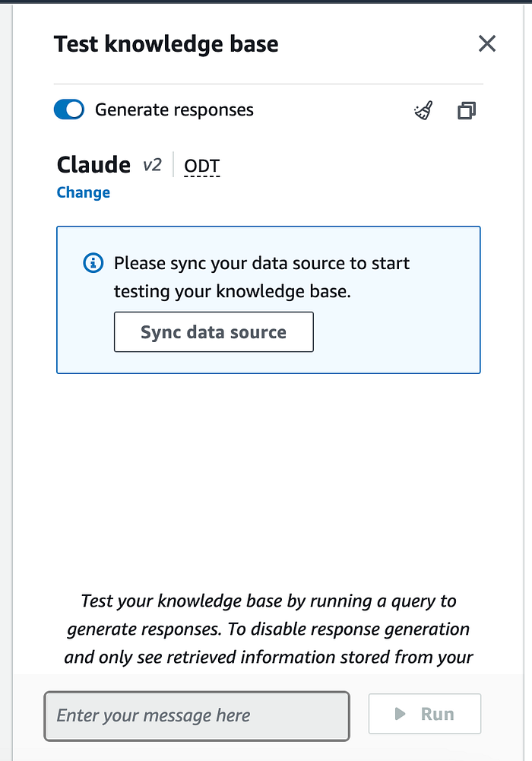Viewport: 532px width, 761px height.
Task: Click the Run button
Action: pos(425,714)
